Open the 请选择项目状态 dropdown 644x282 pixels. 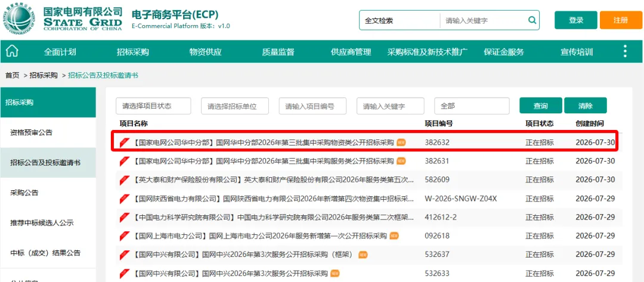click(x=153, y=106)
